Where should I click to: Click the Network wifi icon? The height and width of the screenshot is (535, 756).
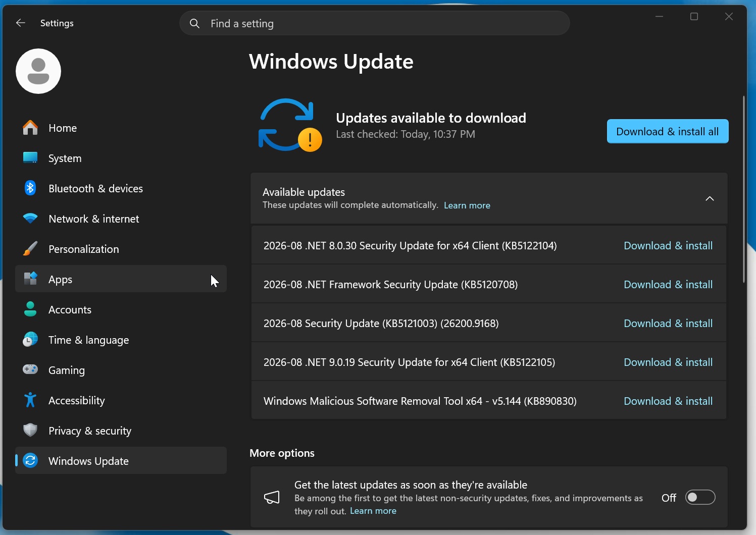[30, 219]
